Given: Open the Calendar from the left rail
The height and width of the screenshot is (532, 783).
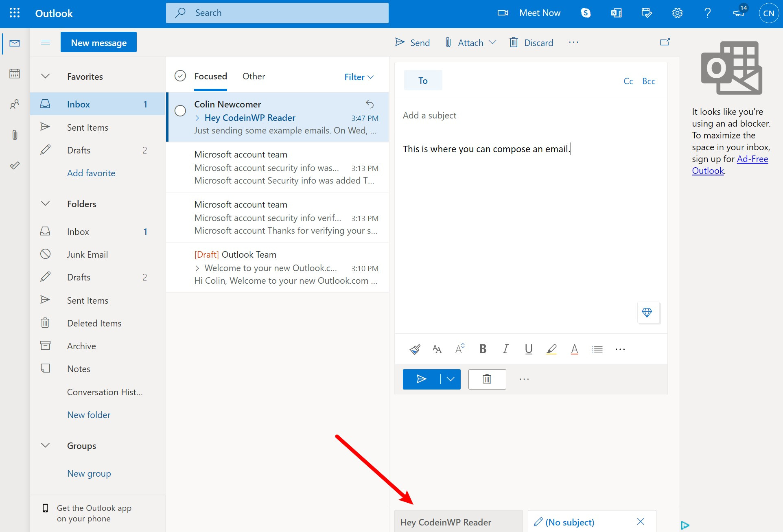Looking at the screenshot, I should tap(15, 73).
